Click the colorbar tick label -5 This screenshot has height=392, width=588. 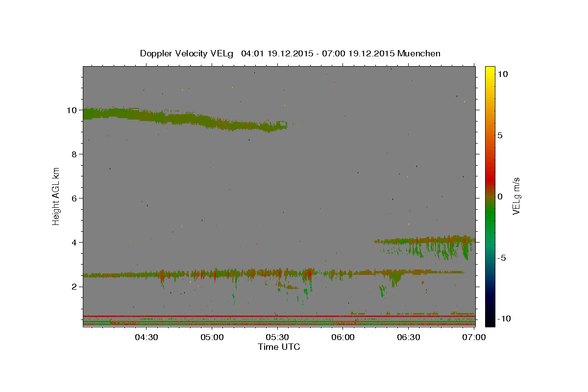click(502, 258)
